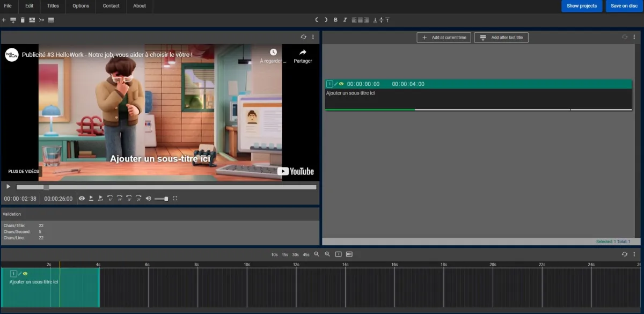Refresh the timeline panel
This screenshot has width=644, height=314.
[625, 254]
